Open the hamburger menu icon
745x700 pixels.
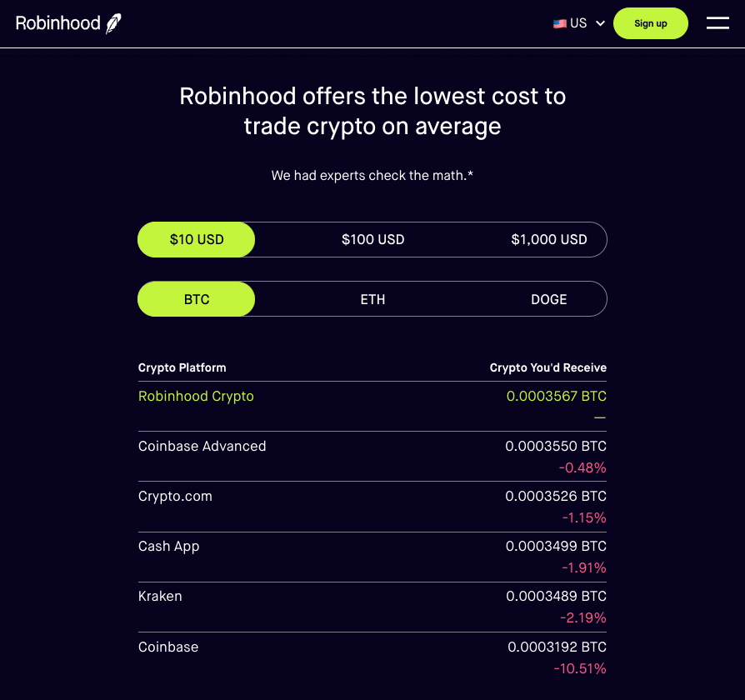point(717,23)
